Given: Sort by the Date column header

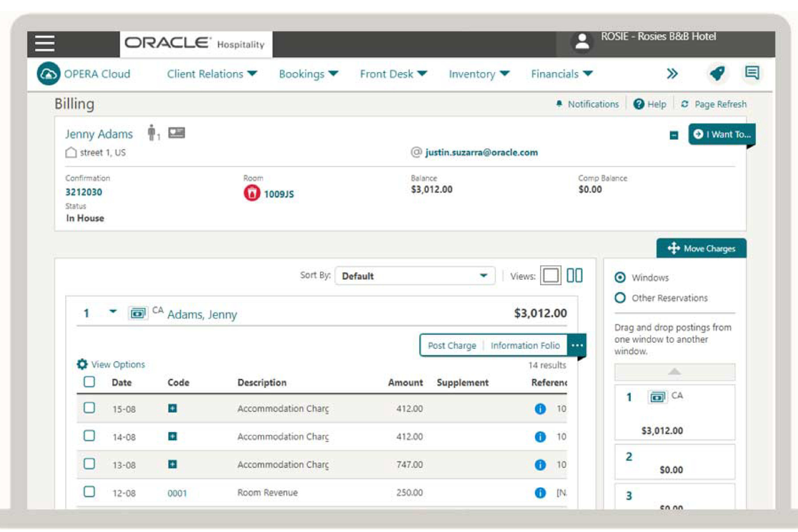Looking at the screenshot, I should 121,383.
